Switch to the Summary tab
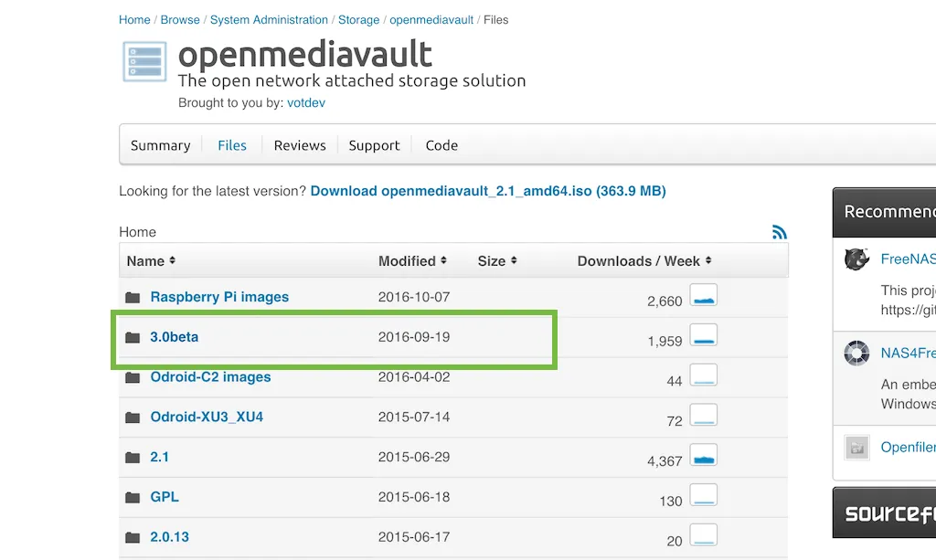Image resolution: width=936 pixels, height=560 pixels. 161,145
